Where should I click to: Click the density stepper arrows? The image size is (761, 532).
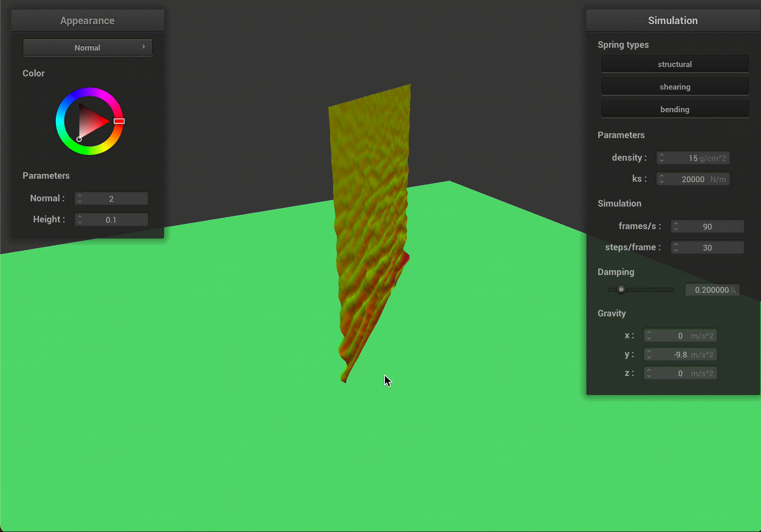tap(662, 158)
